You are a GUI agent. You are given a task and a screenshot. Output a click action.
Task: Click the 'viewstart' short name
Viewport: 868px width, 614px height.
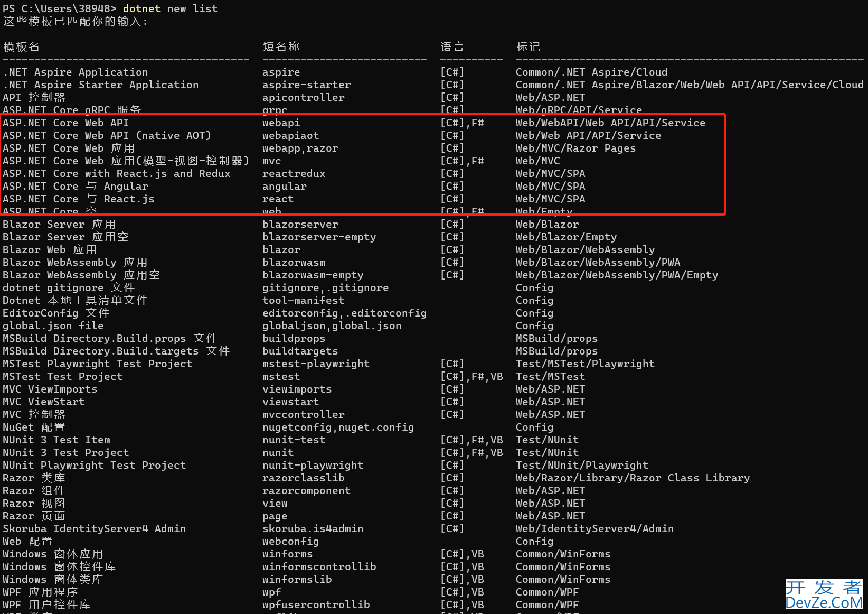pyautogui.click(x=291, y=402)
